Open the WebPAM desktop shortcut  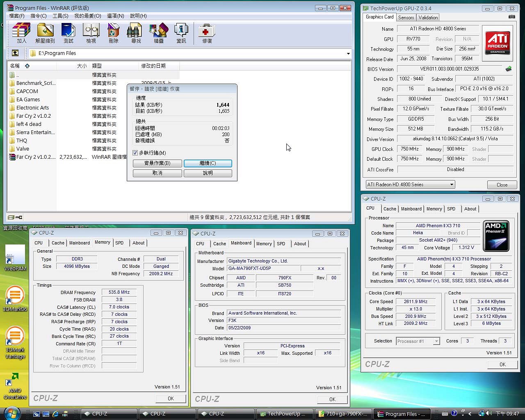coord(15,258)
